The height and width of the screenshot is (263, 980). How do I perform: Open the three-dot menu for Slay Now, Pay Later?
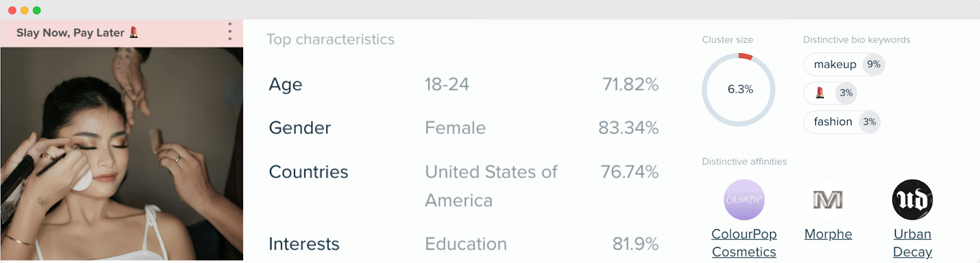coord(230,32)
